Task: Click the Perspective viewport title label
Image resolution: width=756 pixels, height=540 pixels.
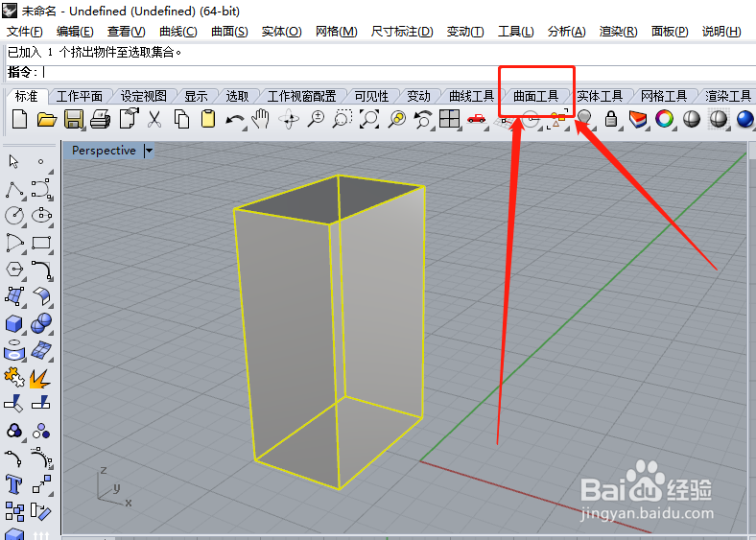Action: (104, 151)
